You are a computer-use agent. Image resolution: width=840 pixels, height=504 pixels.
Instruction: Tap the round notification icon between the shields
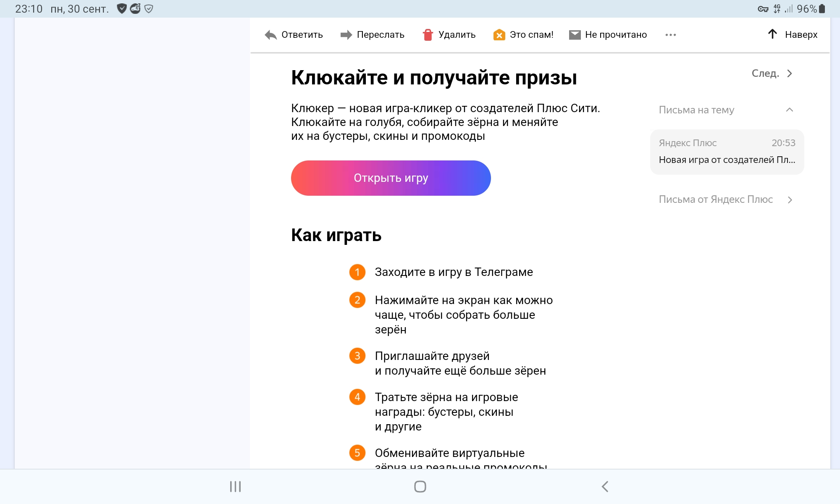pyautogui.click(x=135, y=9)
